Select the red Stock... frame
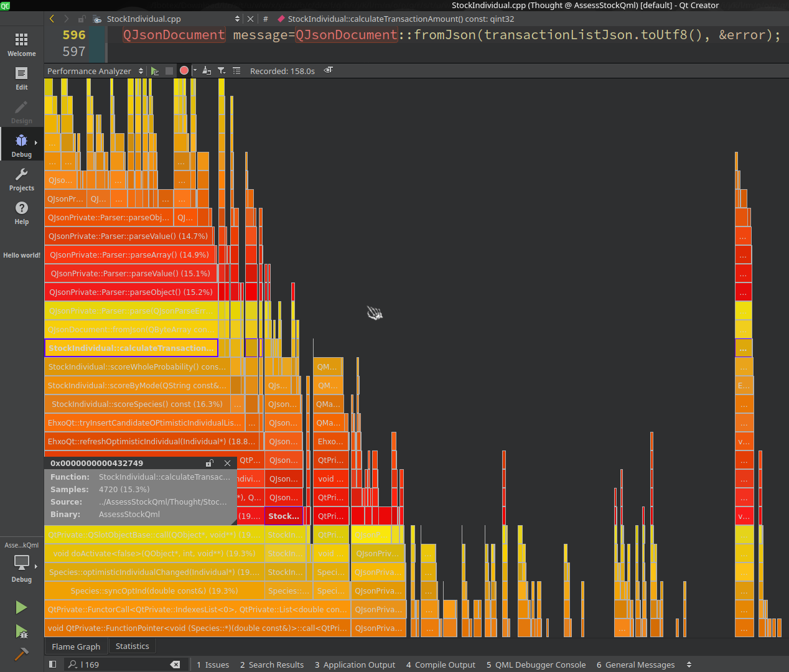The image size is (789, 672). pos(284,516)
